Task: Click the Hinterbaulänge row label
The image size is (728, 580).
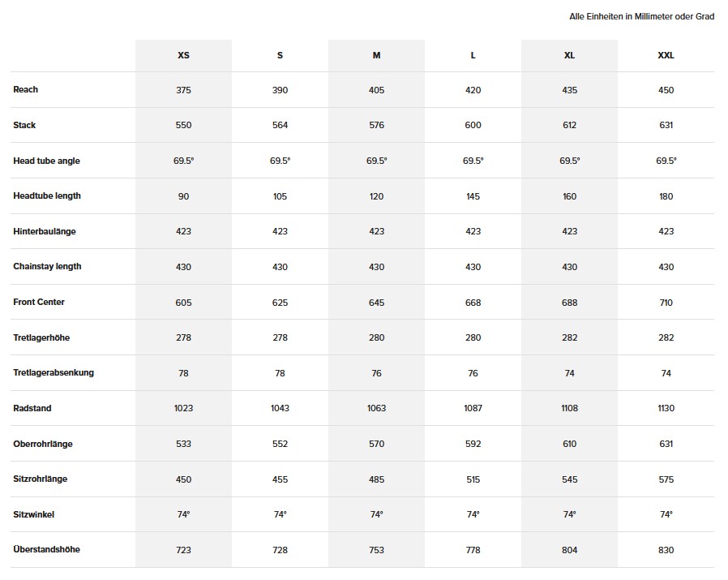Action: [x=45, y=231]
